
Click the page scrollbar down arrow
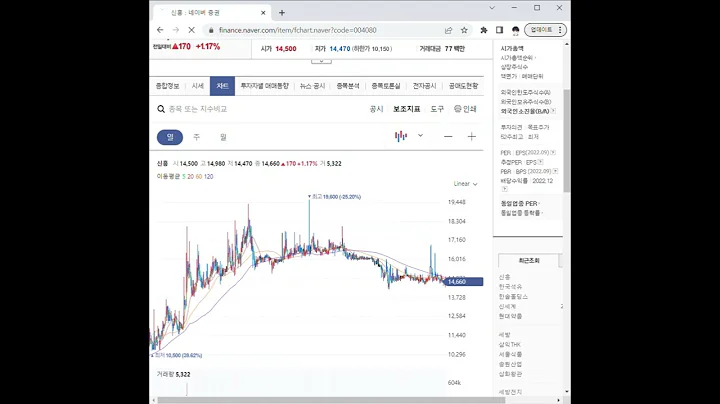click(567, 392)
